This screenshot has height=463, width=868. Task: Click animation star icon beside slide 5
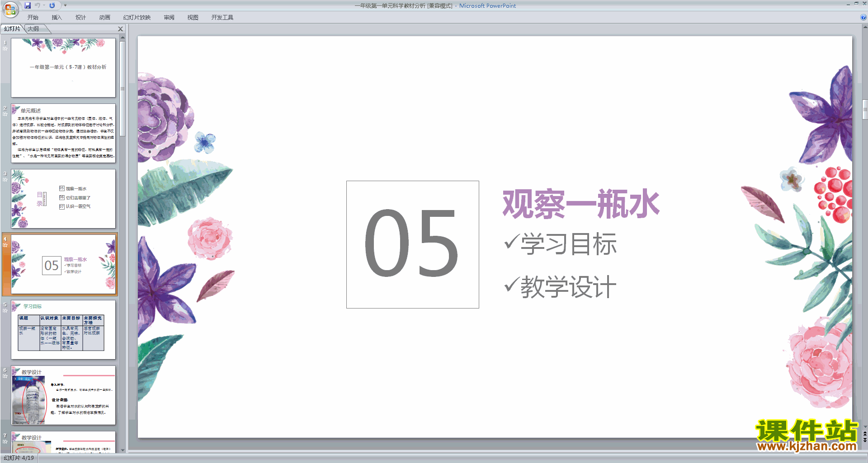pyautogui.click(x=5, y=311)
